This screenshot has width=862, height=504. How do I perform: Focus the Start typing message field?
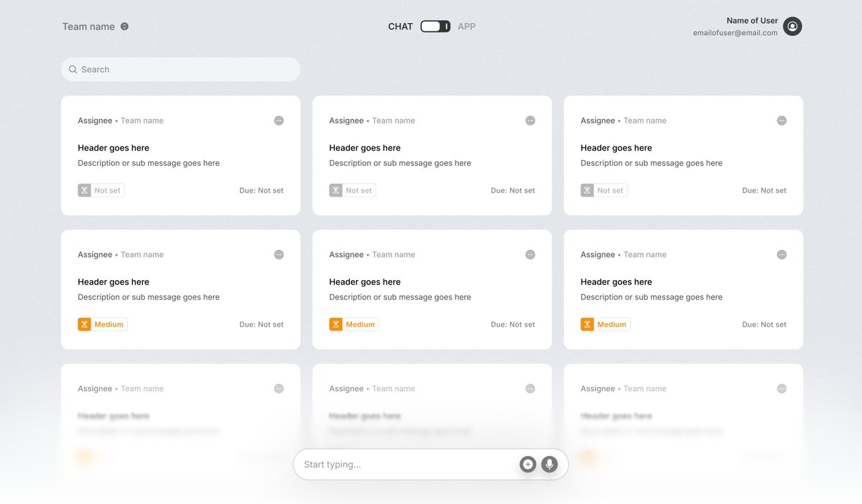pyautogui.click(x=431, y=465)
